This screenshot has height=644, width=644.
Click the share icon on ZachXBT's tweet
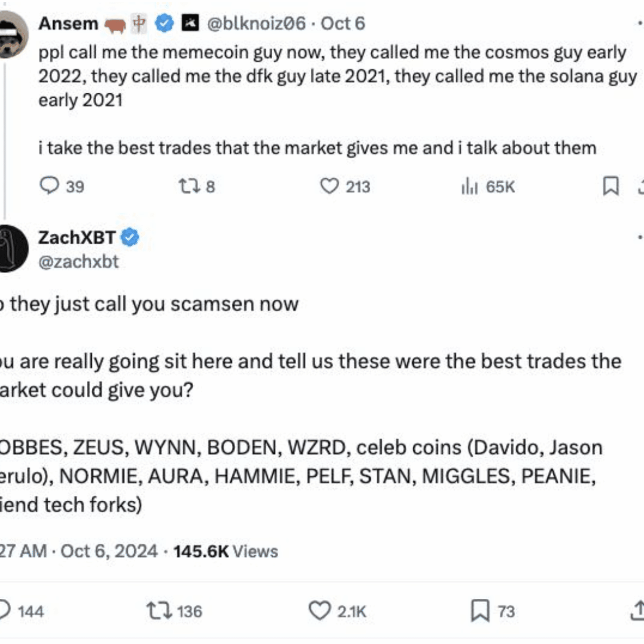click(x=637, y=611)
